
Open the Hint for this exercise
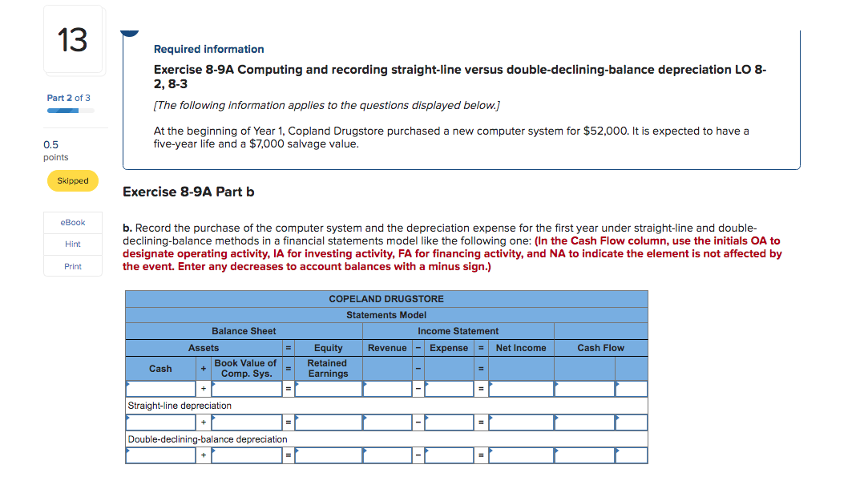click(72, 244)
